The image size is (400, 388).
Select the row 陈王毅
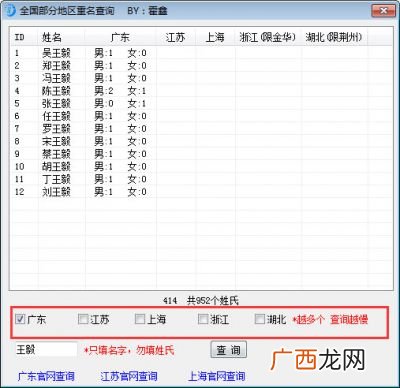click(x=202, y=91)
